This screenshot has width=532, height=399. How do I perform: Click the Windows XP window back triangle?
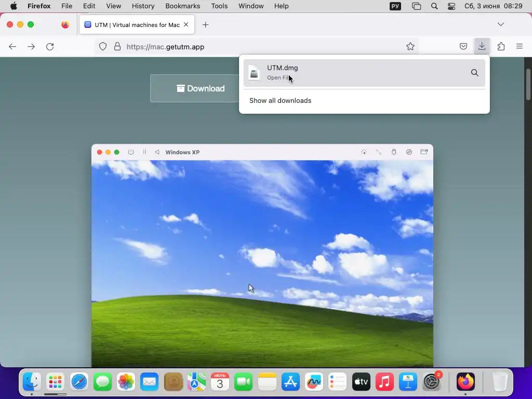pos(157,152)
